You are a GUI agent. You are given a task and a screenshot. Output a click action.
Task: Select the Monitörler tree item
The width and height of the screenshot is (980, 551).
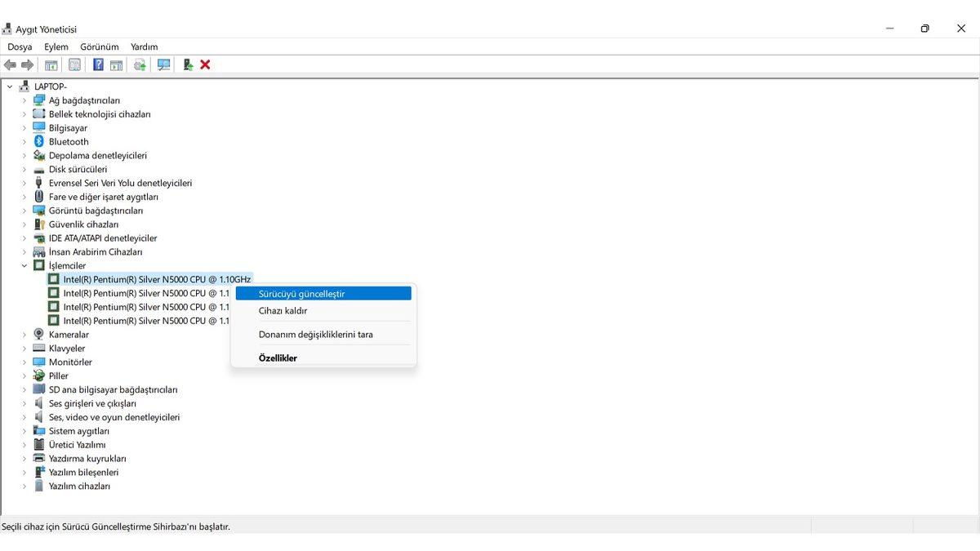point(70,362)
